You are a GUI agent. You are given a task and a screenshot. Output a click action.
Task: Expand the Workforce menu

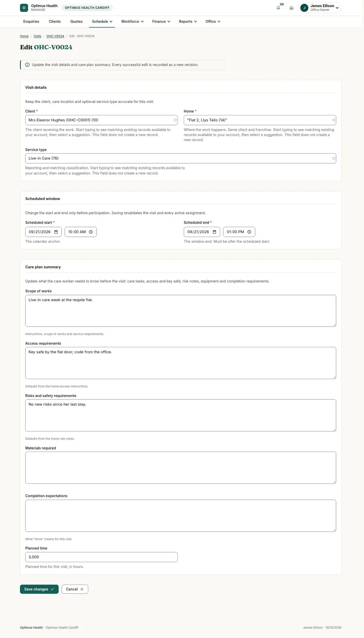click(132, 22)
